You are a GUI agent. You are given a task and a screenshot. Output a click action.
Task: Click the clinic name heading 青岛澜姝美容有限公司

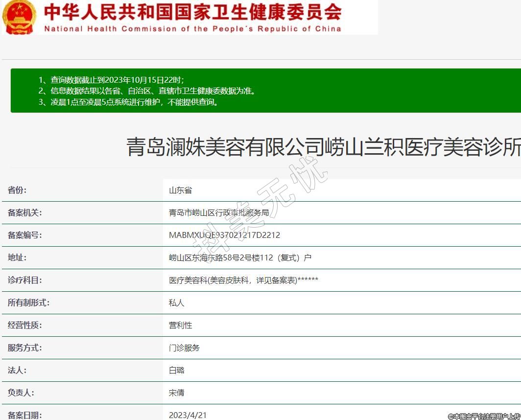coord(323,147)
